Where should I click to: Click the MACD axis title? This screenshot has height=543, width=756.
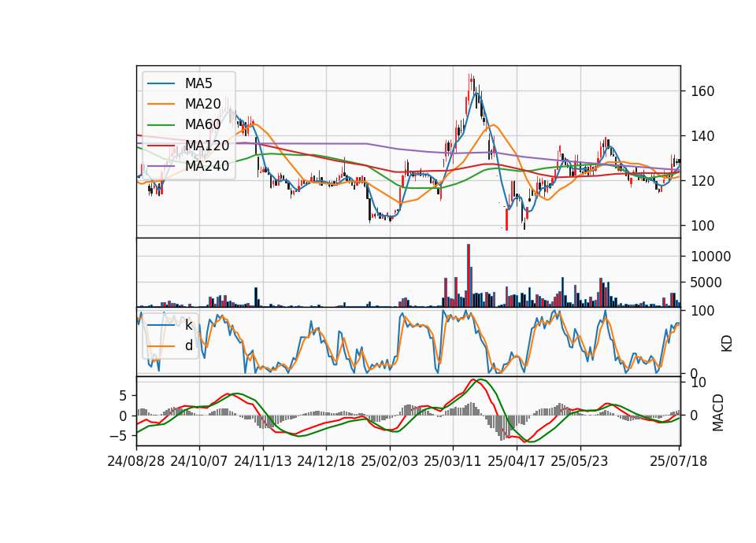718,412
